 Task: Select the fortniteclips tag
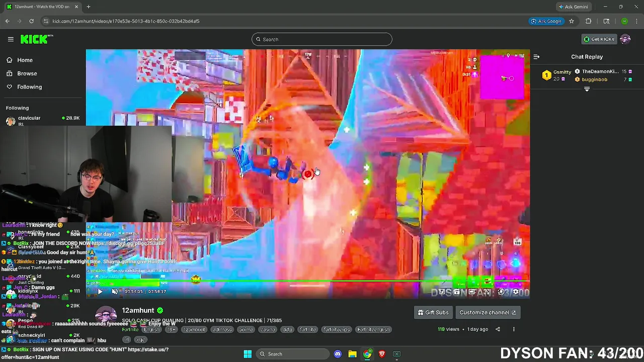(337, 330)
